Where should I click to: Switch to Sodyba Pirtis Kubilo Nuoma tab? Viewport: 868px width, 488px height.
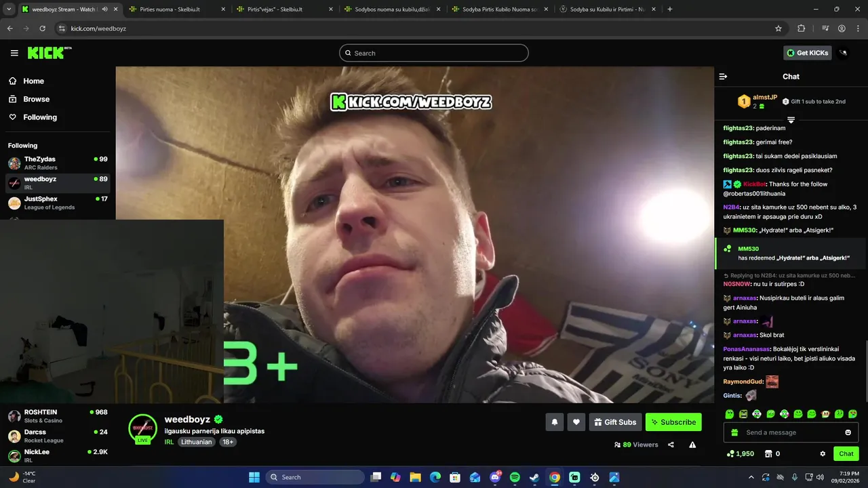tap(499, 9)
